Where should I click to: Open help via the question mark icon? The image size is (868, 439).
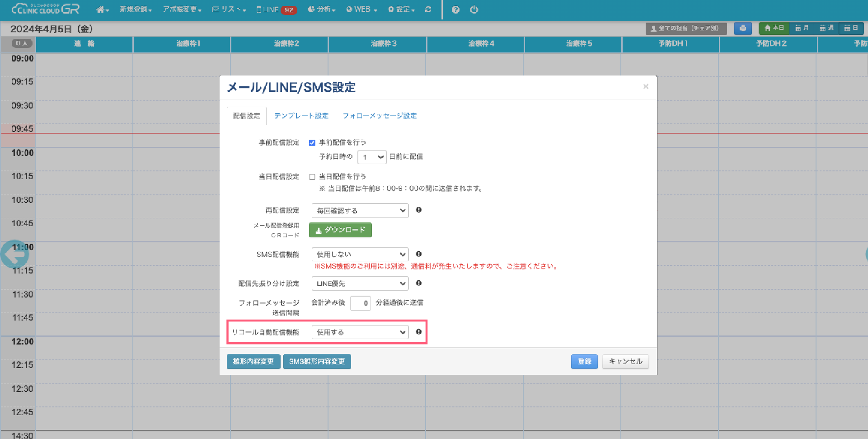click(455, 9)
